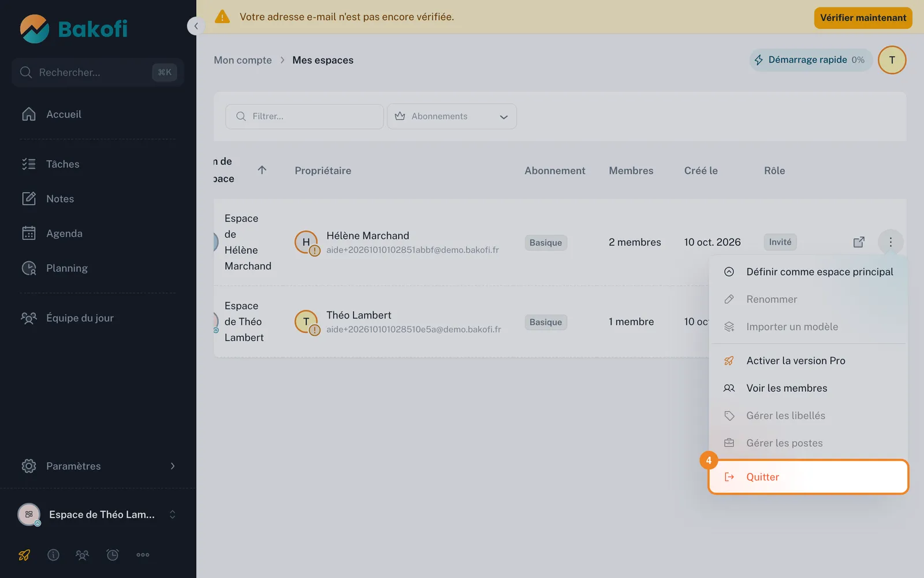The width and height of the screenshot is (924, 578).
Task: Collapse the sidebar with the chevron button
Action: tap(196, 26)
